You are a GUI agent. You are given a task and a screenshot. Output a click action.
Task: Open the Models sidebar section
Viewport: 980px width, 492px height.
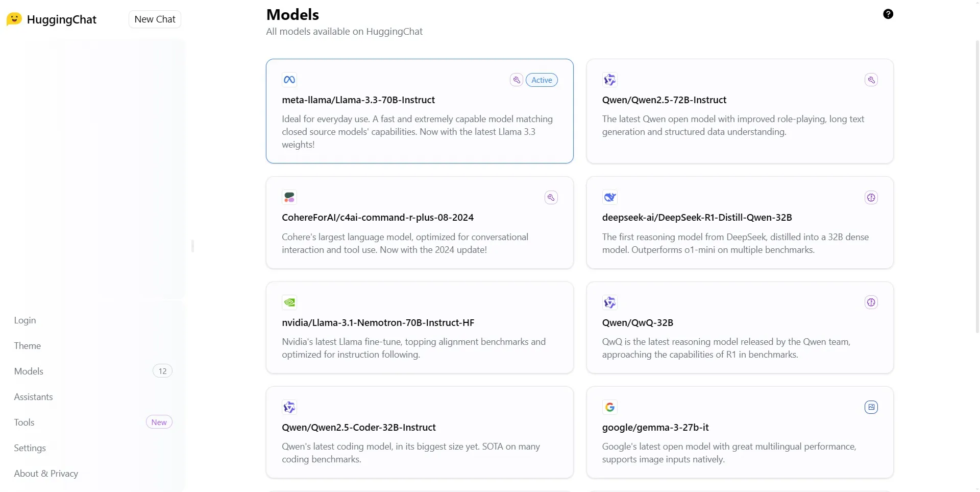[29, 371]
